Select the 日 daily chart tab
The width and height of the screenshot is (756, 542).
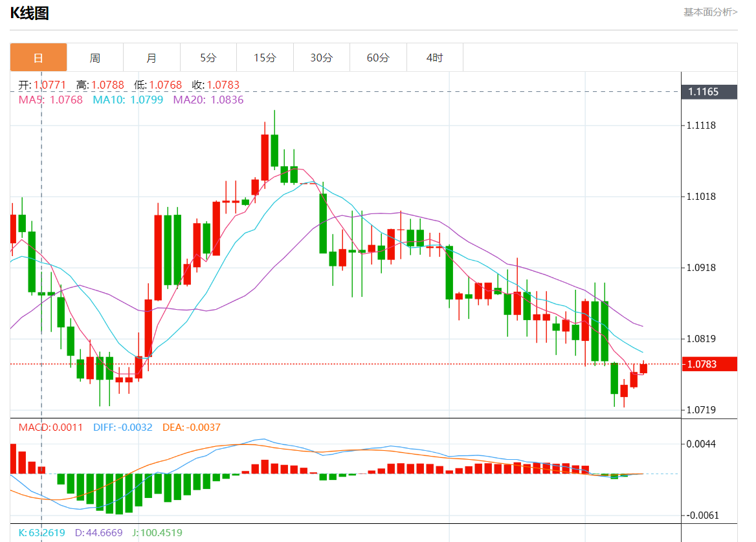(39, 58)
